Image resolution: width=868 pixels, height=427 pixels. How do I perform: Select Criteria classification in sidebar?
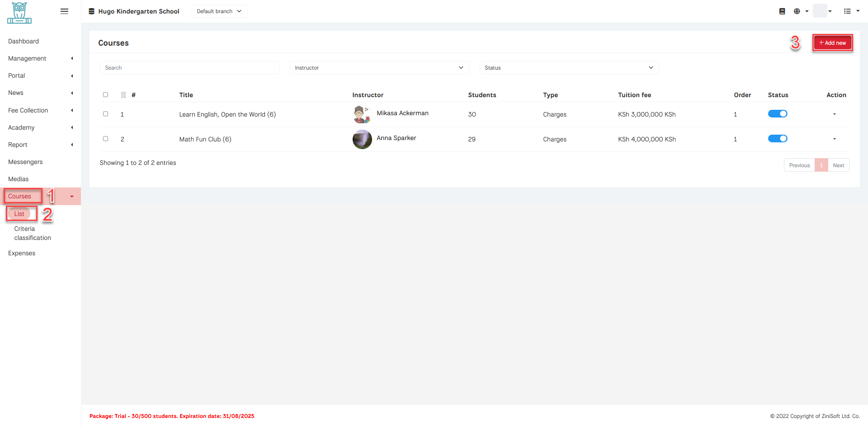coord(33,233)
